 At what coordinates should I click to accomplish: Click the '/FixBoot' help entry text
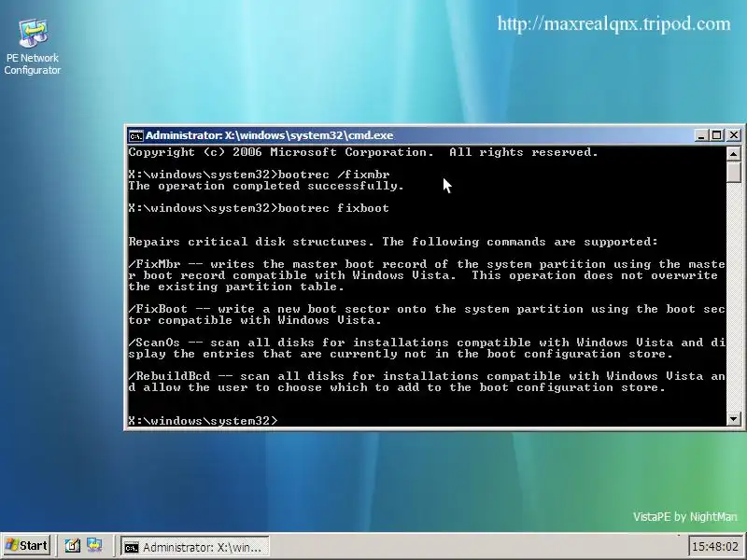point(427,315)
